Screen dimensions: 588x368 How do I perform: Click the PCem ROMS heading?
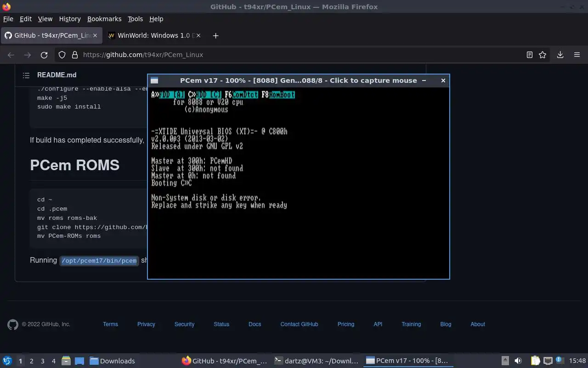[x=75, y=165]
